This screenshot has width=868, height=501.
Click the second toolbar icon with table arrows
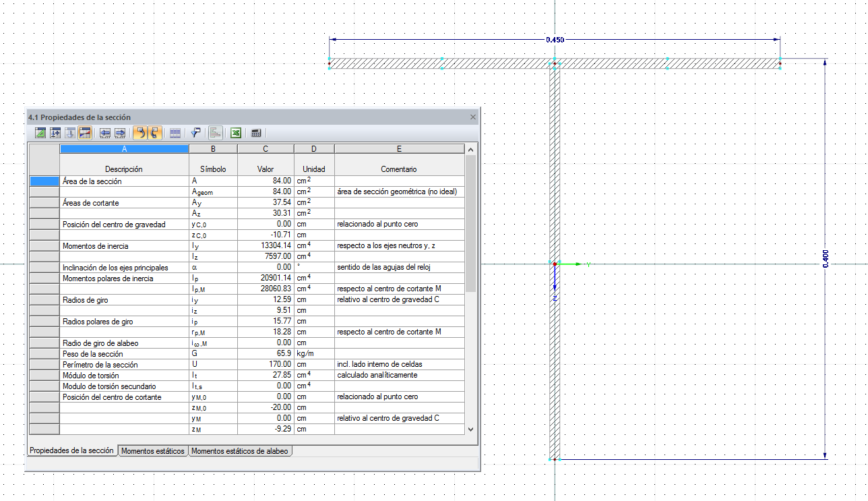(55, 133)
